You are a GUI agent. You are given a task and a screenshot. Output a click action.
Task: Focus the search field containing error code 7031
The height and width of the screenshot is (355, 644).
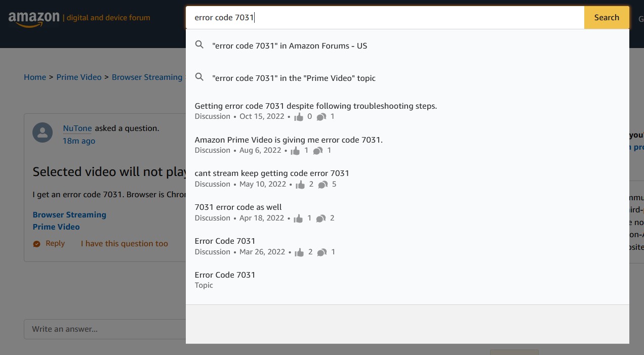(x=385, y=18)
